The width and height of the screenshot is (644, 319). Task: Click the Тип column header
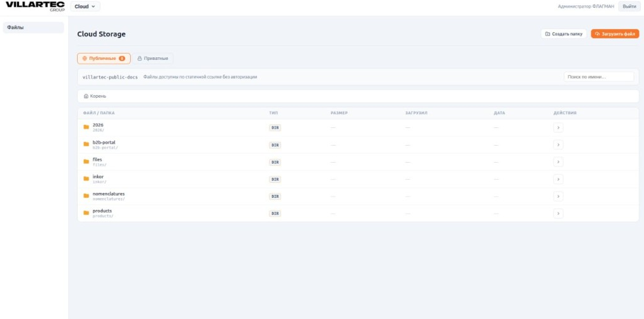point(273,113)
